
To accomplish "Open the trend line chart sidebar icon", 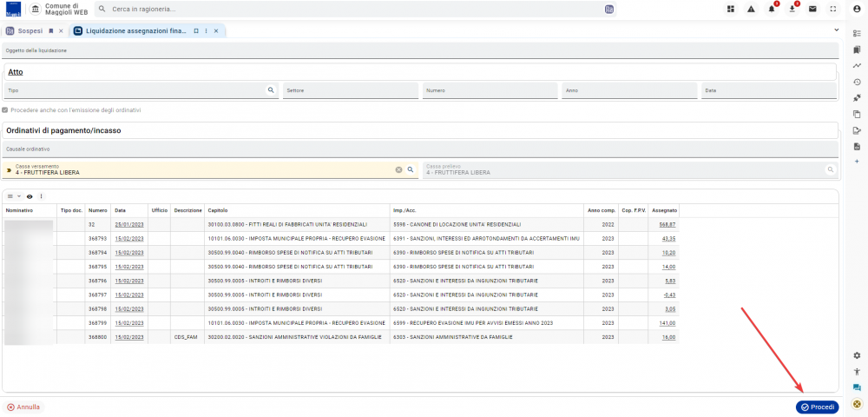I will click(857, 65).
